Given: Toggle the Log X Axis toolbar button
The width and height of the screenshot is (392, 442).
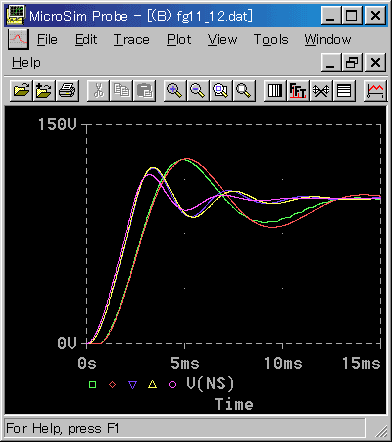Looking at the screenshot, I should coord(275,90).
